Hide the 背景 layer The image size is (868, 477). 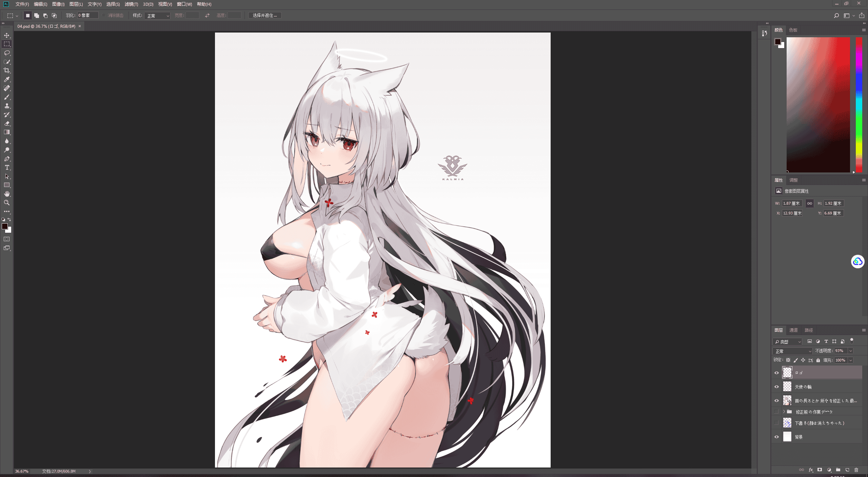pyautogui.click(x=776, y=437)
